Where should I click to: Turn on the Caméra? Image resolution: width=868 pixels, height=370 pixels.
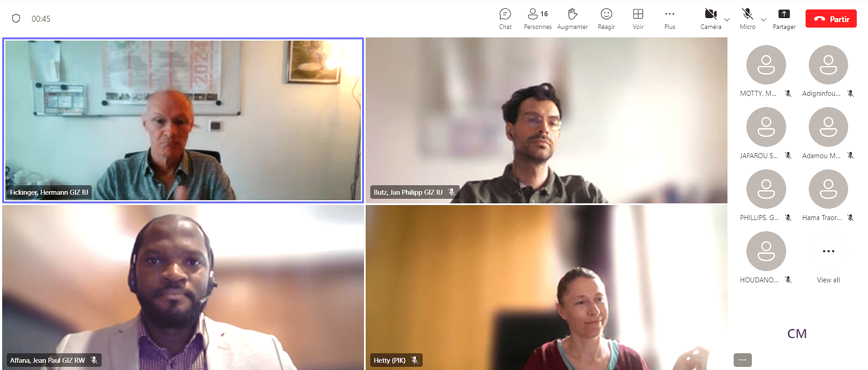point(711,19)
